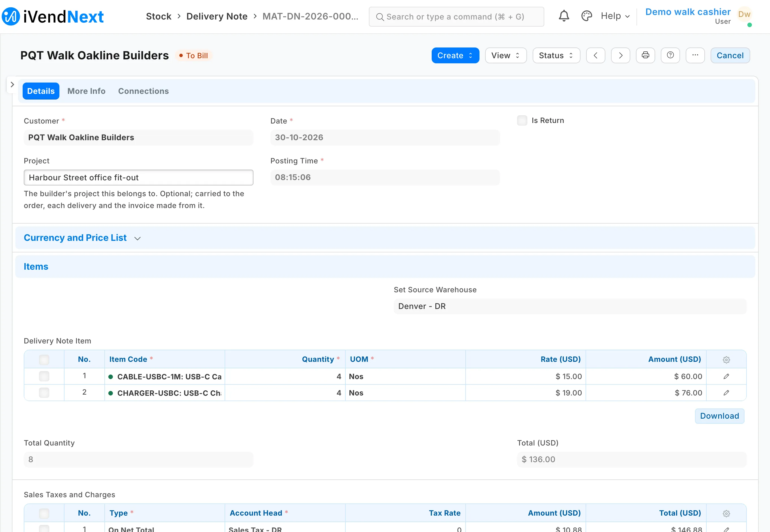Click the Set Source Warehouse field
The height and width of the screenshot is (532, 770).
pos(570,306)
